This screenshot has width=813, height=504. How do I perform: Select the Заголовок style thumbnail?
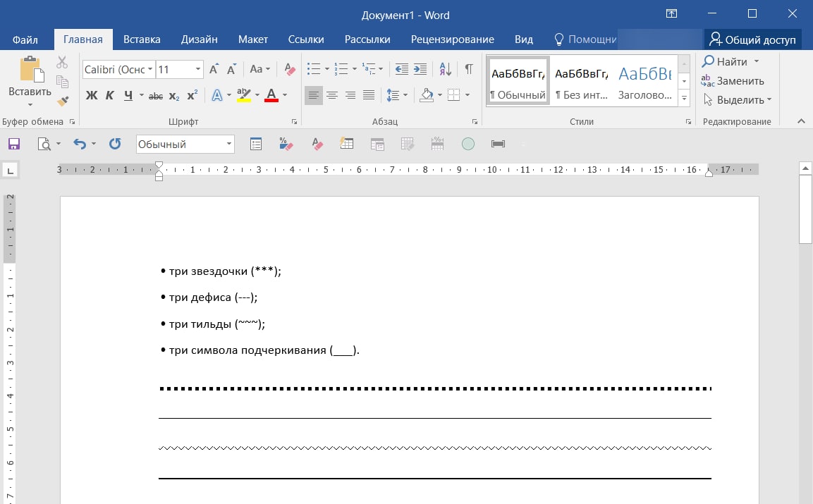click(x=644, y=81)
